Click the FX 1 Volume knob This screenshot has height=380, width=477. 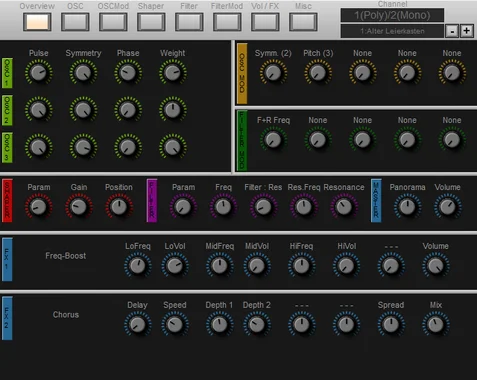pyautogui.click(x=436, y=266)
